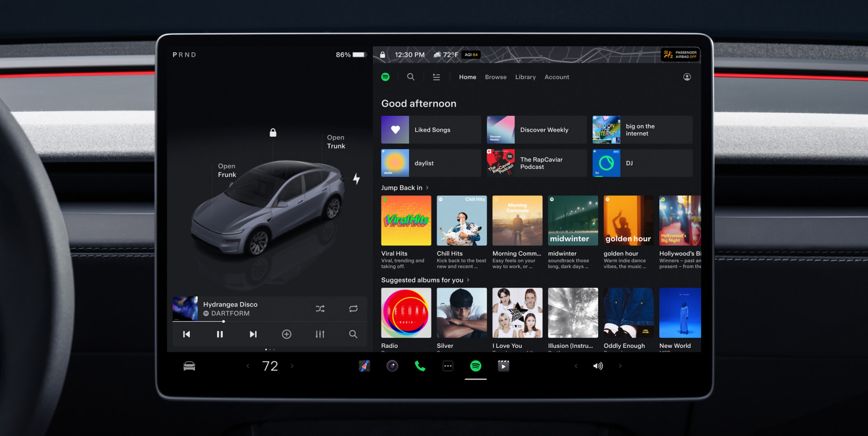Open The RapCaviar Podcast
Image resolution: width=868 pixels, height=436 pixels.
click(x=537, y=163)
